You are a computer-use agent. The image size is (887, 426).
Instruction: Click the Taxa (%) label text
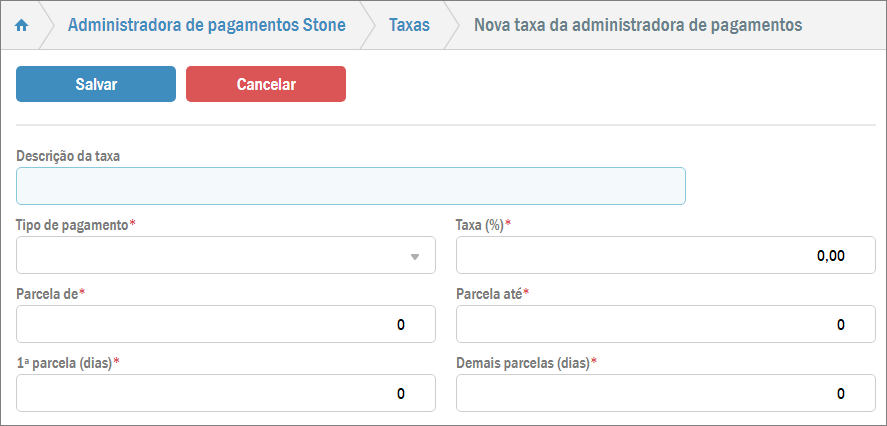480,225
